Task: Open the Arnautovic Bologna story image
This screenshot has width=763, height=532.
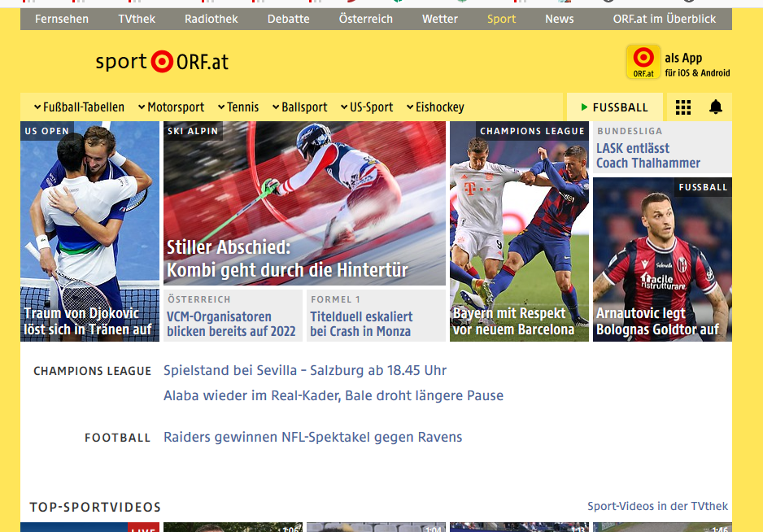Action: 662,259
